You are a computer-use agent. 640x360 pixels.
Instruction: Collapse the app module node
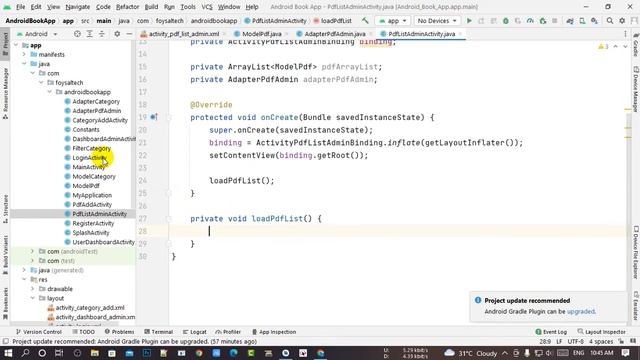point(16,45)
